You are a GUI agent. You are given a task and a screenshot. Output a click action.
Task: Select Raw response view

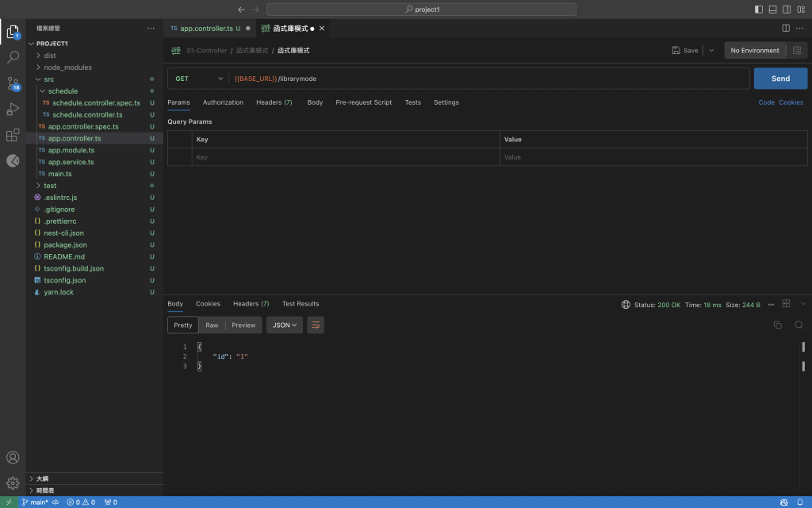click(212, 325)
